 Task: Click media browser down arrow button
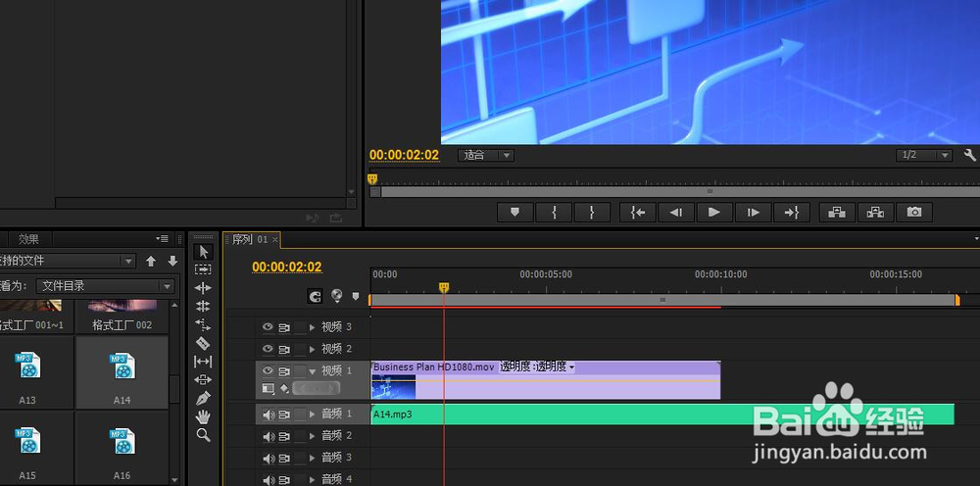click(x=173, y=261)
